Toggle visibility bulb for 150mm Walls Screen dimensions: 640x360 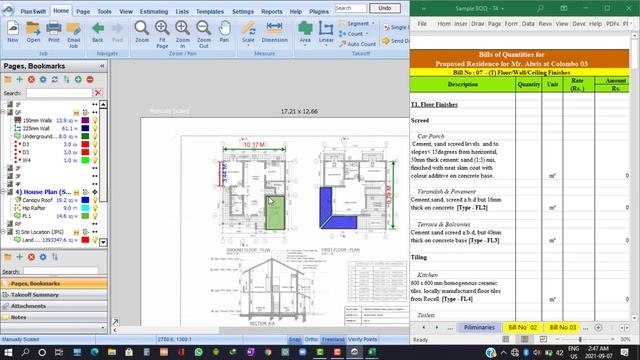95,120
